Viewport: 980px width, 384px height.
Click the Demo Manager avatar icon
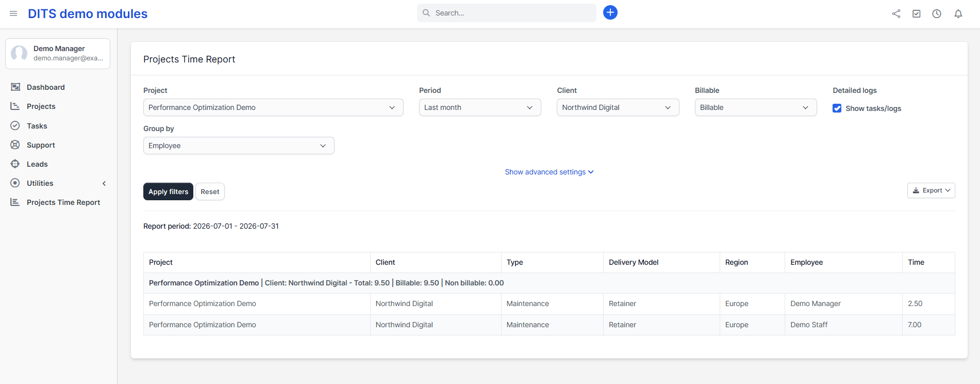[x=20, y=53]
